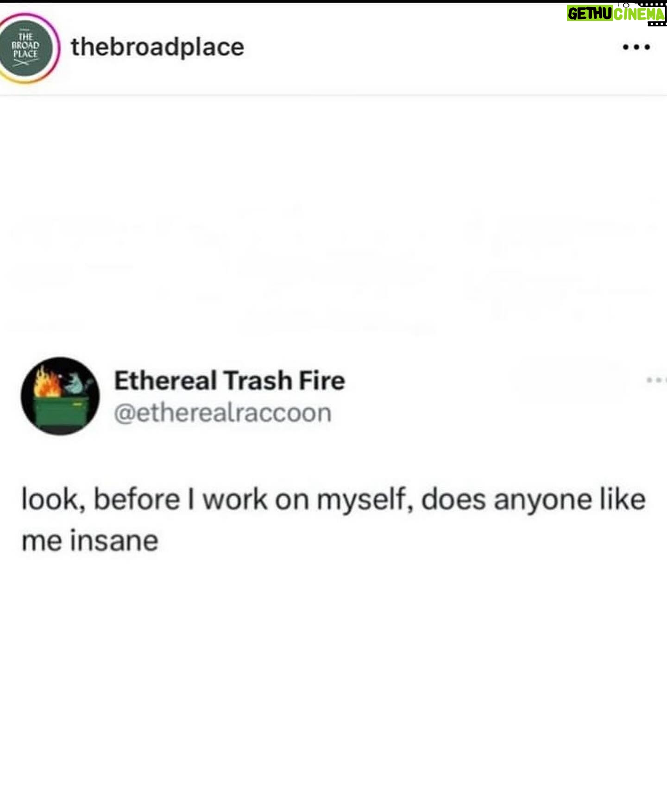Screen dimensions: 667x812
Task: Click the blurred text area above the tweet
Action: [x=333, y=269]
